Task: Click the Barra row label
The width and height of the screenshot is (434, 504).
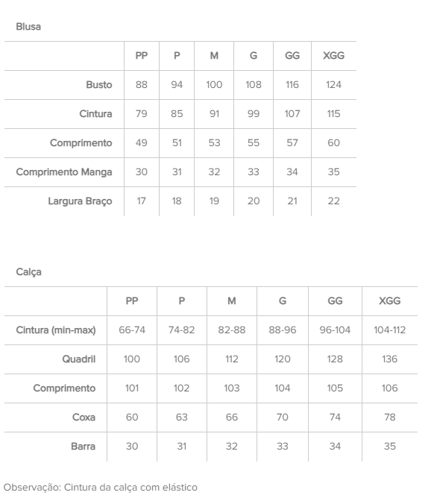Action: click(x=83, y=447)
